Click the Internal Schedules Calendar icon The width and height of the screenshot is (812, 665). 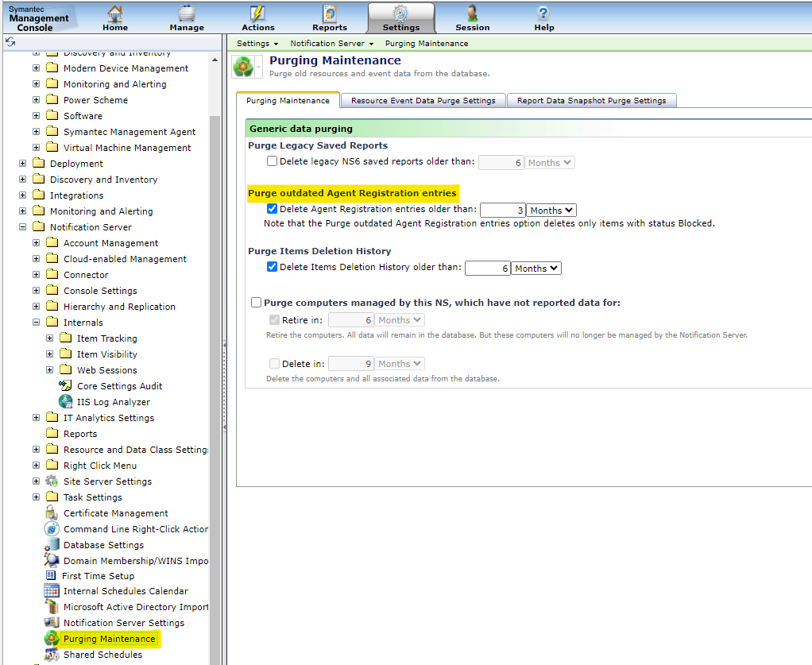pos(52,591)
